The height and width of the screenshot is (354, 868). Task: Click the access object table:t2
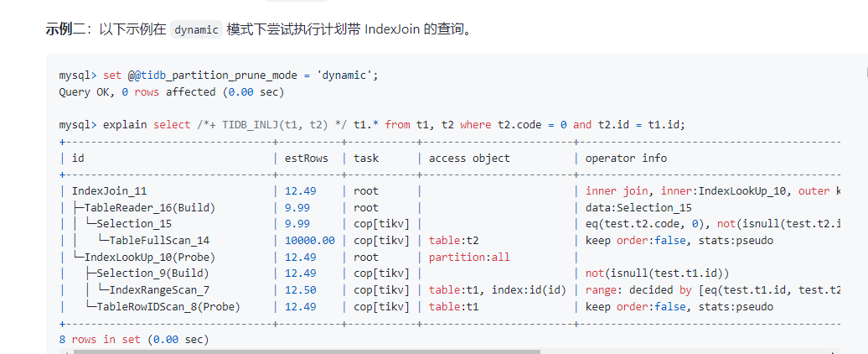pyautogui.click(x=454, y=241)
